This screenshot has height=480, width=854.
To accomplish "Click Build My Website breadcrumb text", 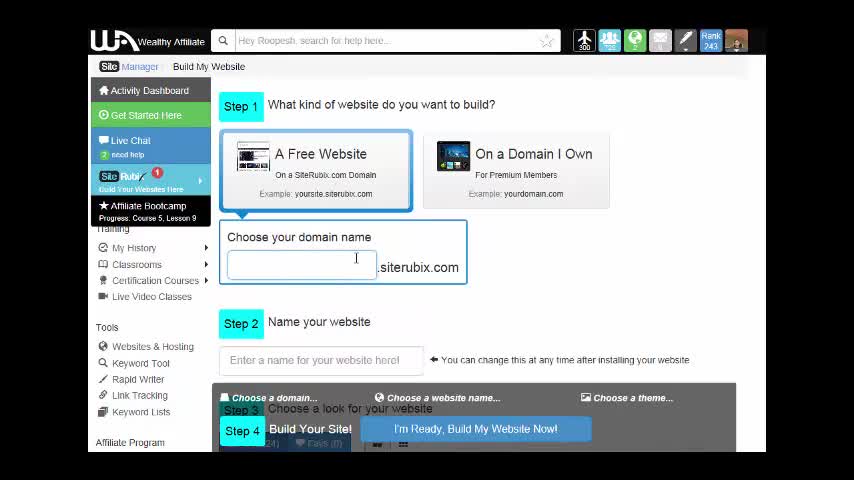I will click(209, 66).
